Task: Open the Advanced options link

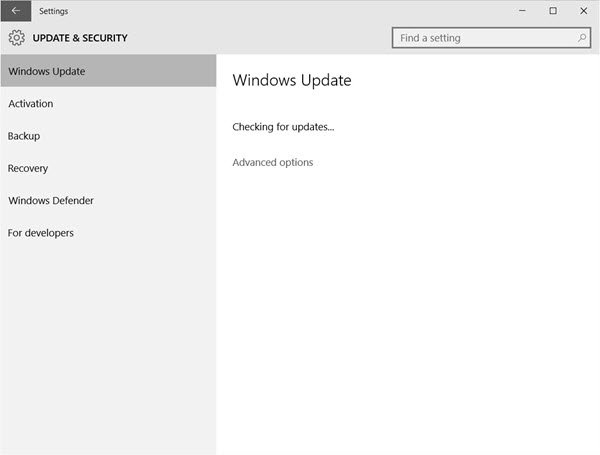Action: 272,162
